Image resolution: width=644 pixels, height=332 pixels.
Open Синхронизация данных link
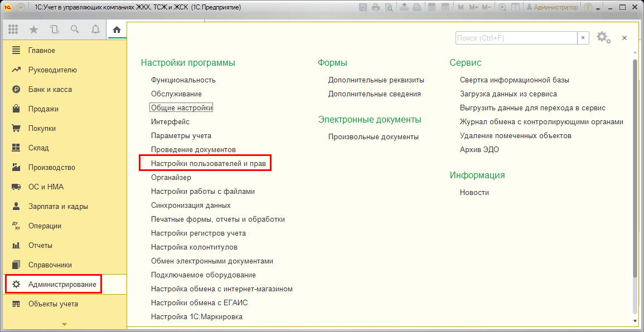191,206
